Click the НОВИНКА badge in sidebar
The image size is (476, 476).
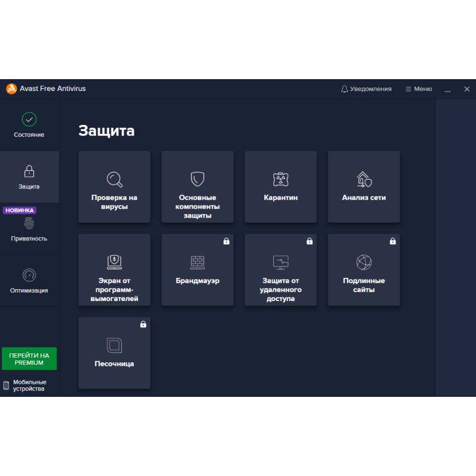[20, 210]
